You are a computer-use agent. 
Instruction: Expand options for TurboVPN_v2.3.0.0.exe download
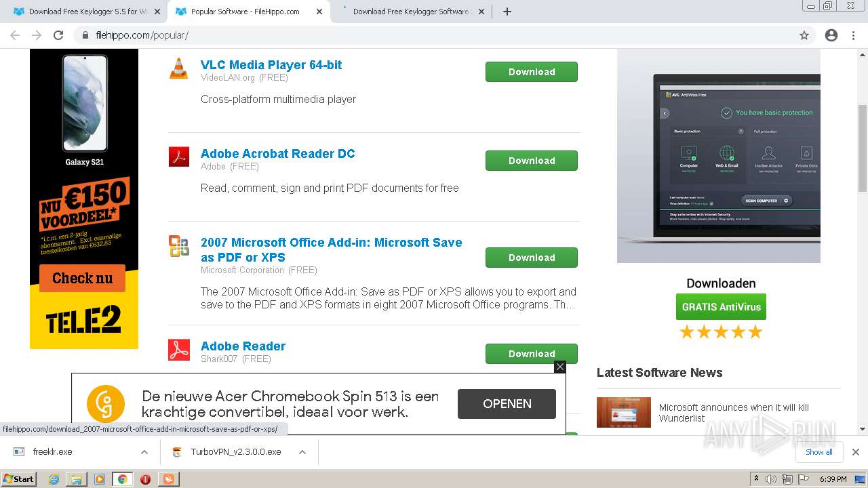[x=302, y=452]
